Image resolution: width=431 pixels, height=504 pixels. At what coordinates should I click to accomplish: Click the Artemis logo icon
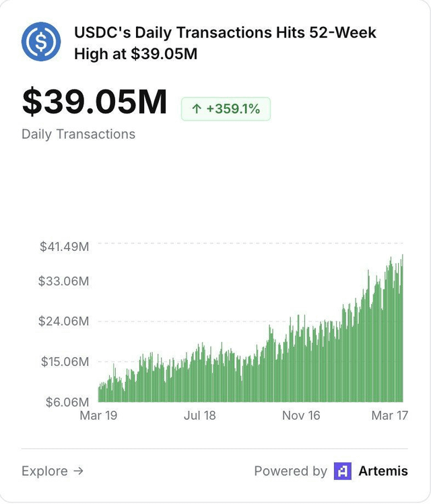click(342, 471)
